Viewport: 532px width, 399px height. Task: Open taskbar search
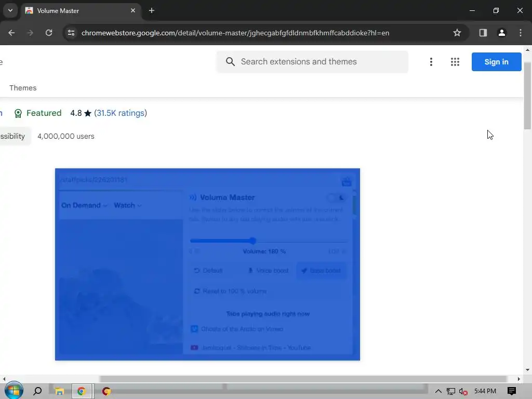(x=37, y=391)
